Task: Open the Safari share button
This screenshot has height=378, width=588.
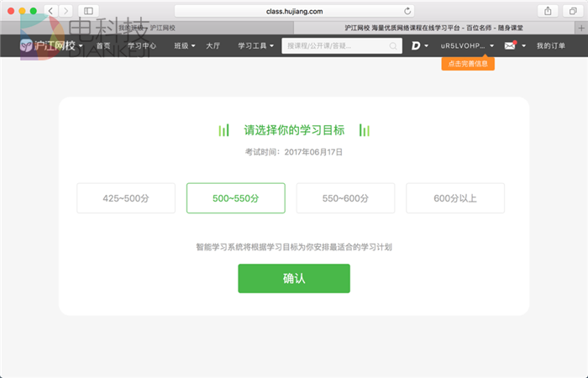Action: coord(548,11)
